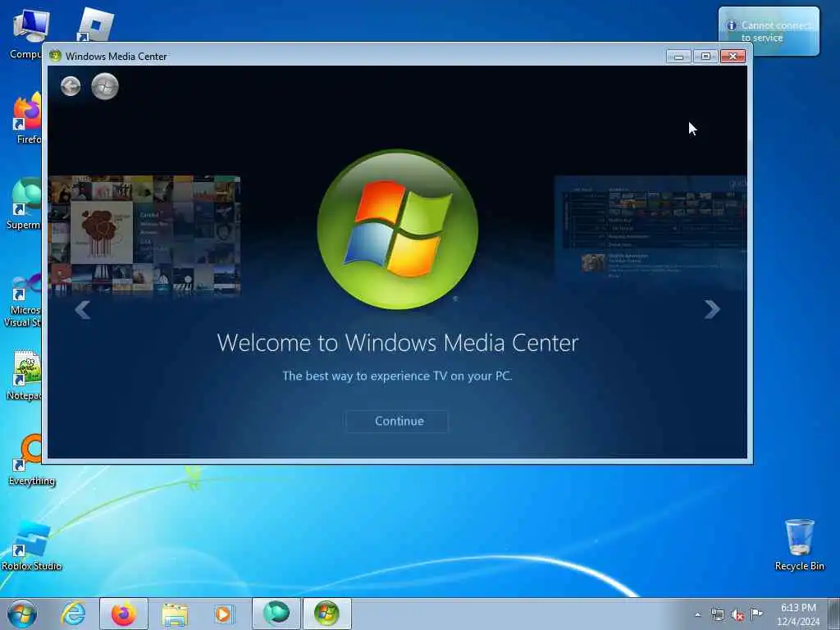
Task: Go to previous slide with left chevron
Action: point(83,309)
